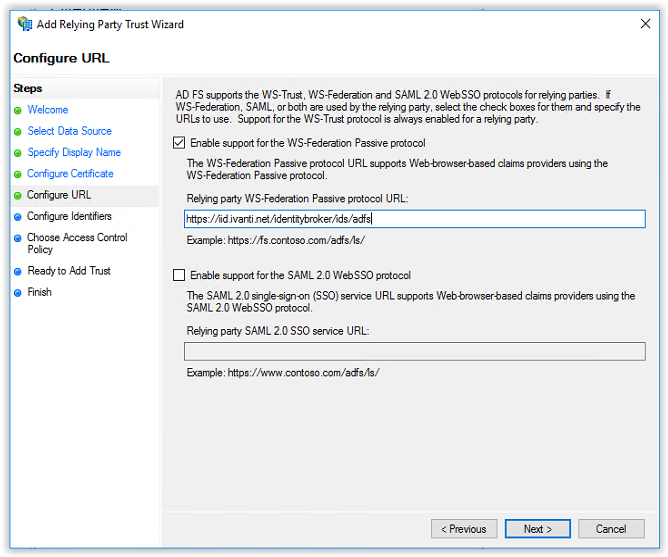Go back with the Previous button
The image size is (668, 557).
click(x=464, y=529)
